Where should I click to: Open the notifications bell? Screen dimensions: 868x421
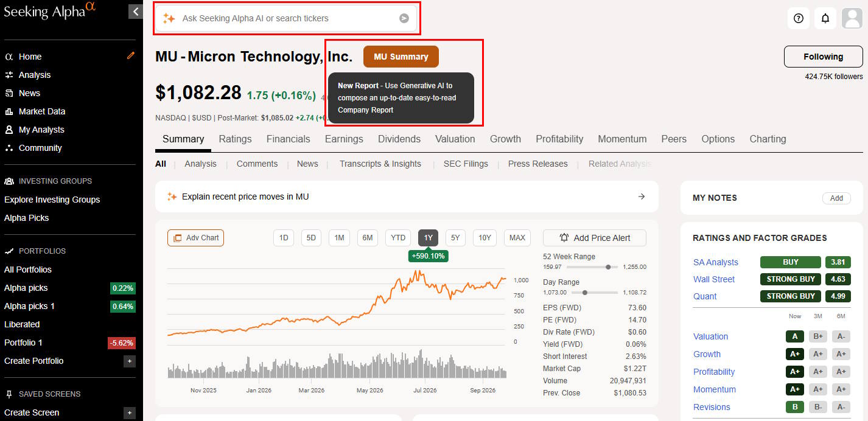[x=825, y=18]
